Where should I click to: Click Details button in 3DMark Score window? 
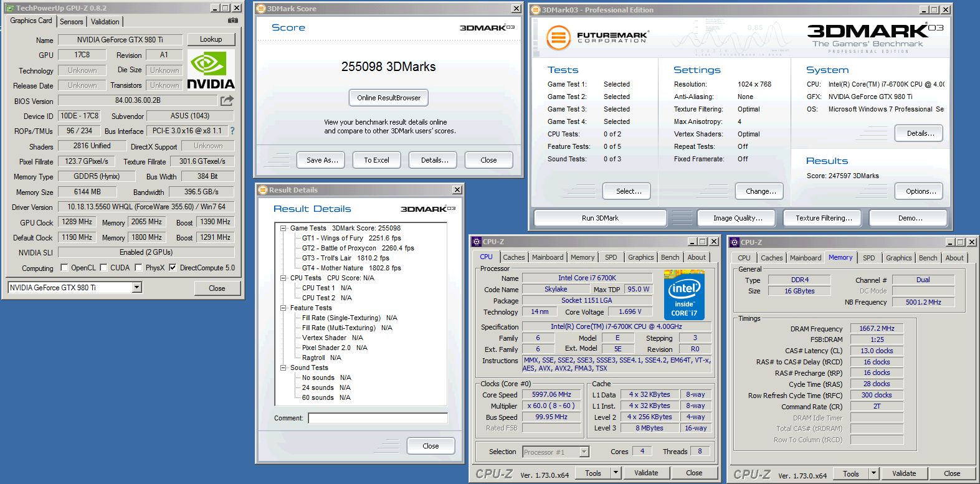pyautogui.click(x=434, y=160)
